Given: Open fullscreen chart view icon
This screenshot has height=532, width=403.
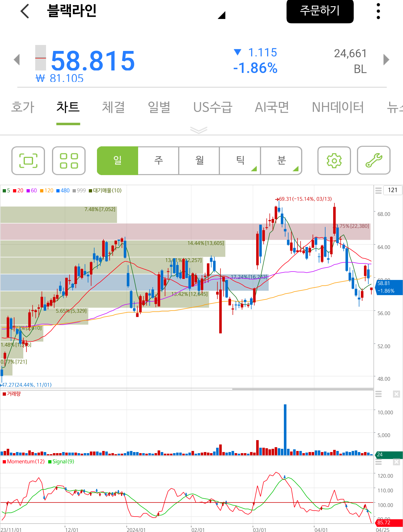Looking at the screenshot, I should point(28,160).
